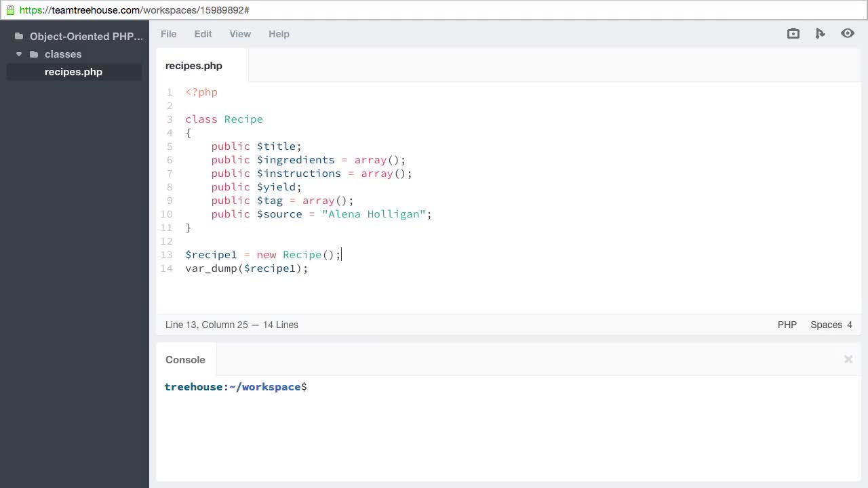Open the PHP language mode selector
This screenshot has width=868, height=488.
(787, 325)
